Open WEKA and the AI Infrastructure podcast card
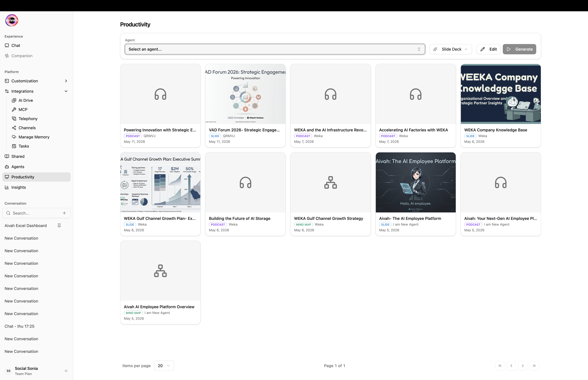 pos(331,106)
